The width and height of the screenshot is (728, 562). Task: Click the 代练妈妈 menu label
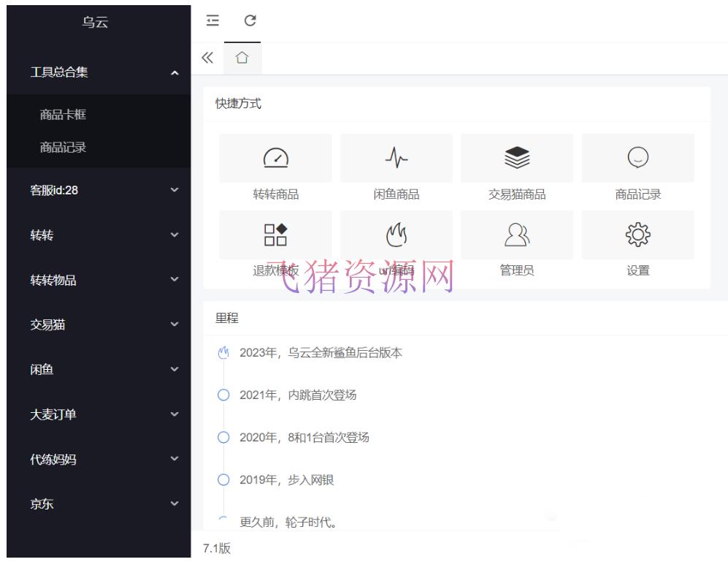53,459
